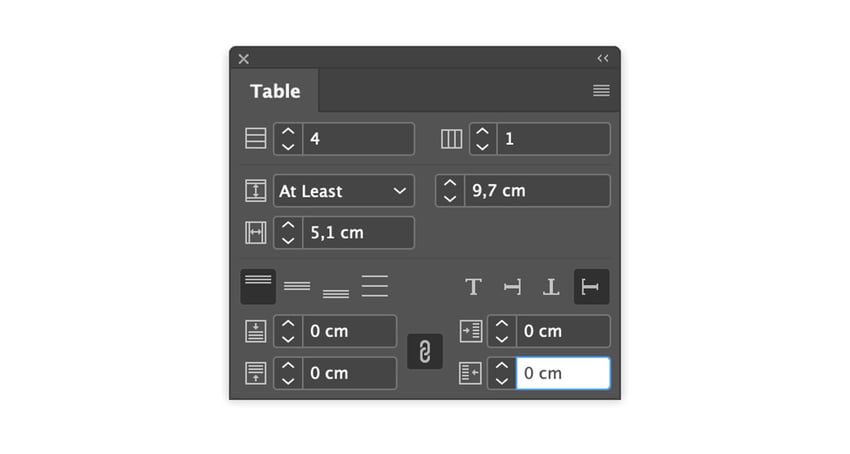Center cell text vertically

click(x=297, y=287)
